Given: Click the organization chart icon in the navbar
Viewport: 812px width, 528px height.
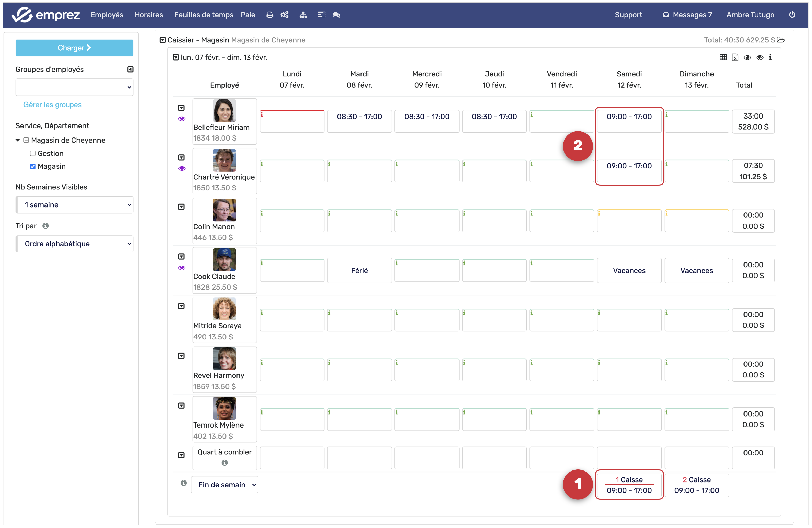Looking at the screenshot, I should pos(303,15).
